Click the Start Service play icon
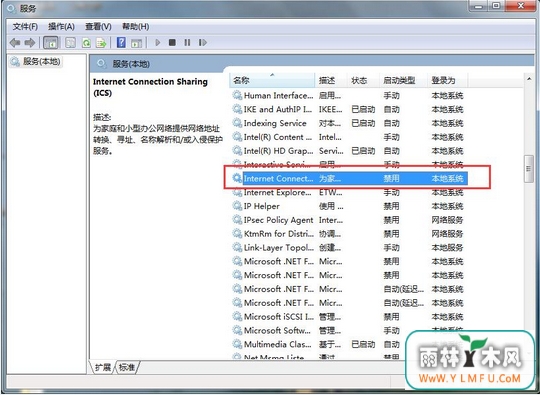Image resolution: width=540 pixels, height=395 pixels. [158, 43]
